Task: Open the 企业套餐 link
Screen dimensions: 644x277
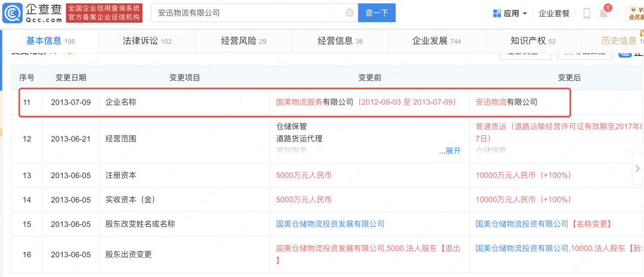Action: (x=554, y=14)
